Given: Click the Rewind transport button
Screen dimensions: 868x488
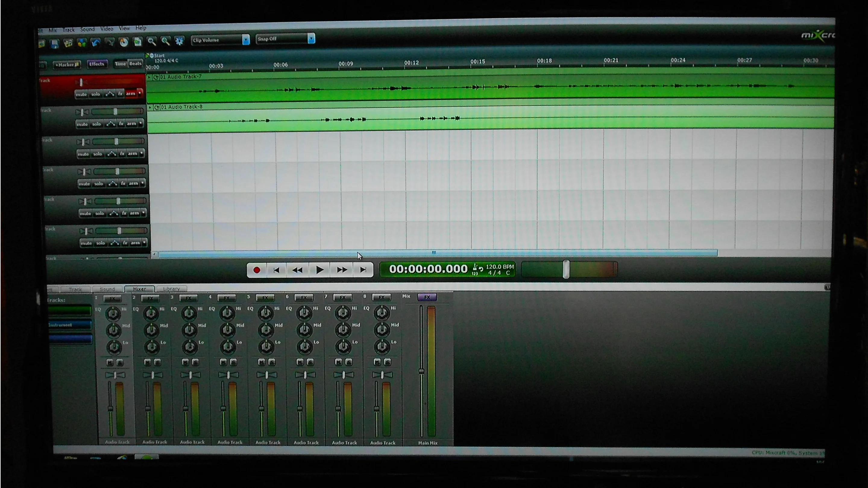Looking at the screenshot, I should (297, 270).
